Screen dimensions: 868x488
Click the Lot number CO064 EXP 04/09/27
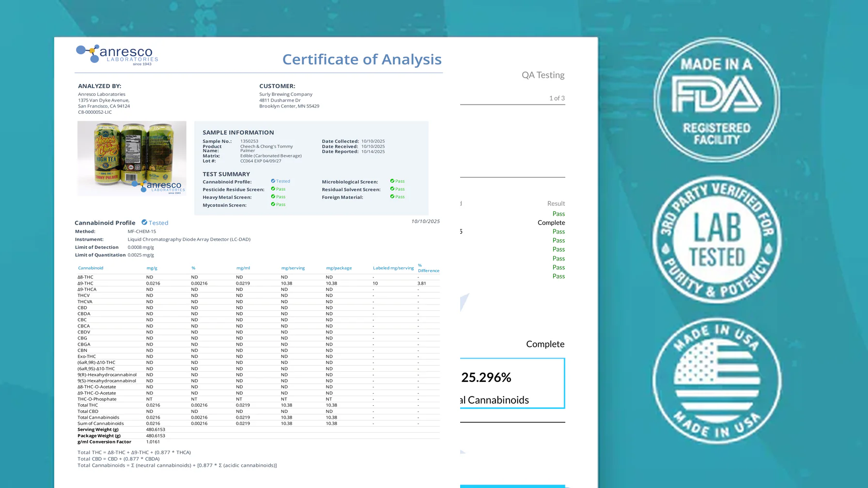[x=261, y=161]
